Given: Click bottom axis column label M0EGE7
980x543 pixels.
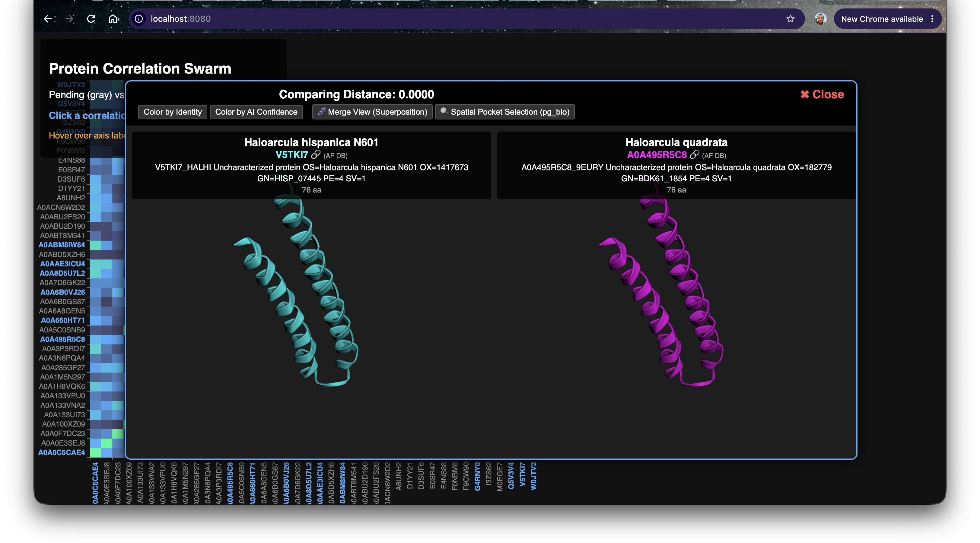Looking at the screenshot, I should 500,477.
